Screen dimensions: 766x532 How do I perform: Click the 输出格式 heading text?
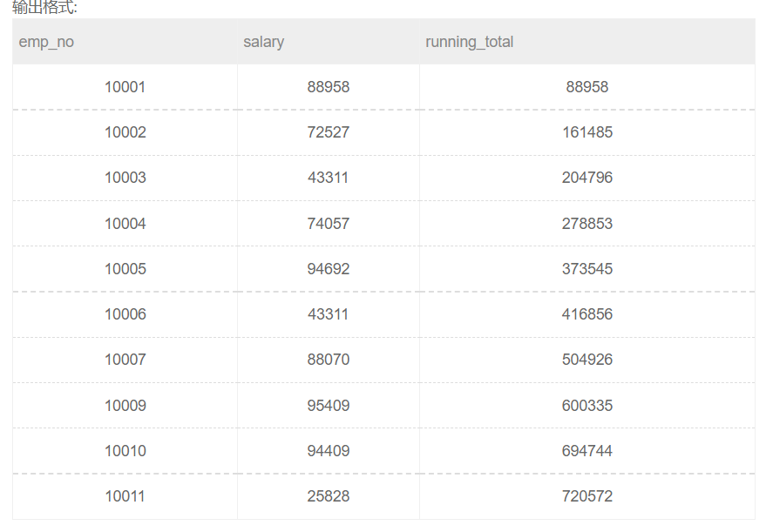click(x=44, y=7)
